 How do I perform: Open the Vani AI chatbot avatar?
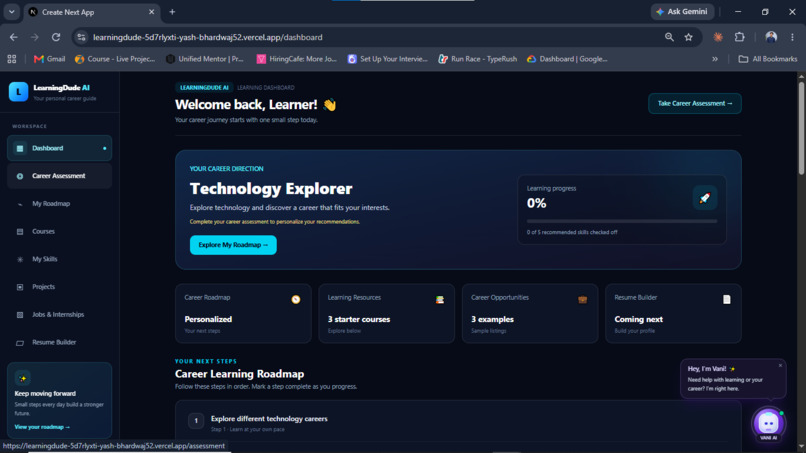[x=768, y=424]
